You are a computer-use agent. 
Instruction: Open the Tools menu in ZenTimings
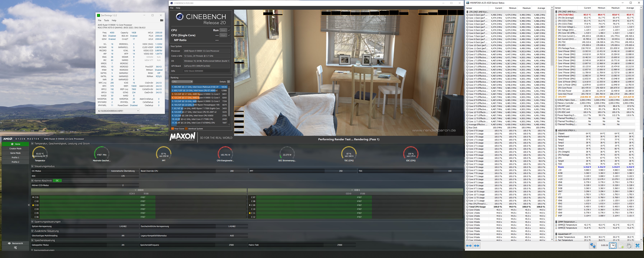click(x=106, y=20)
